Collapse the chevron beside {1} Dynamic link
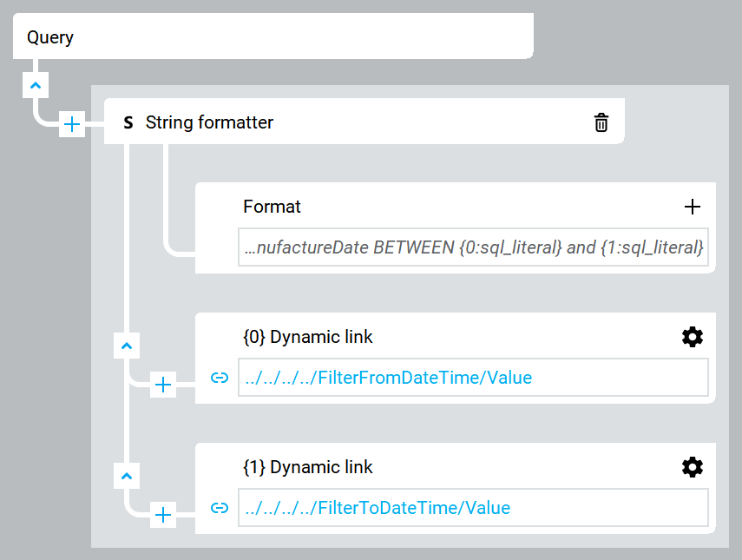742x560 pixels. coord(126,476)
